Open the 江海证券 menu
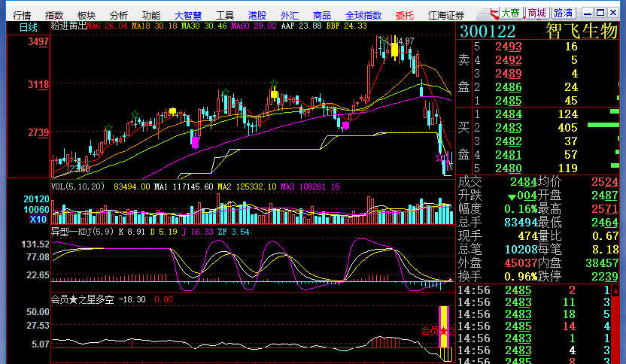 coord(446,15)
